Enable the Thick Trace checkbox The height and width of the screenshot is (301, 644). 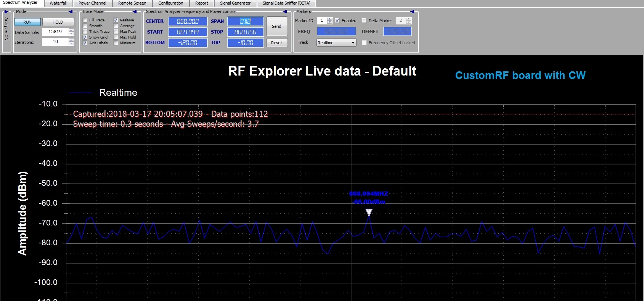85,32
